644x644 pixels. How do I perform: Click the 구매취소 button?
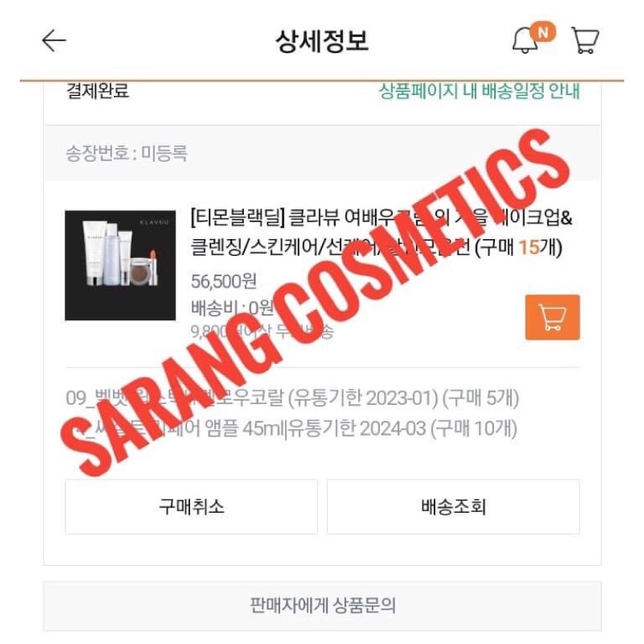[x=191, y=506]
